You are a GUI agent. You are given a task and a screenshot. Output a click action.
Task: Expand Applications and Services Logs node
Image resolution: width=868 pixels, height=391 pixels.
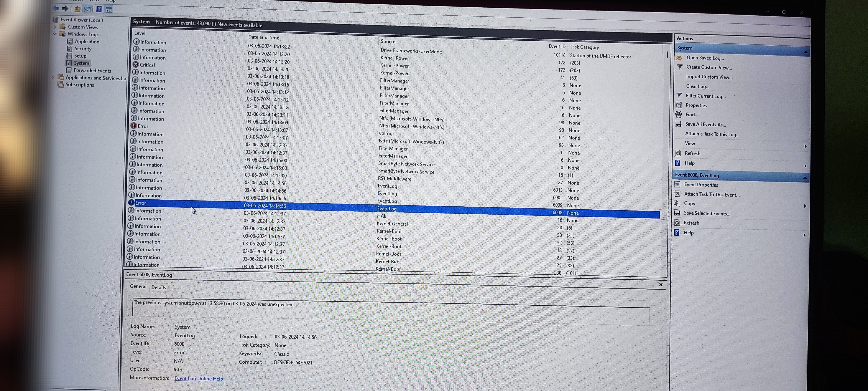click(x=53, y=77)
